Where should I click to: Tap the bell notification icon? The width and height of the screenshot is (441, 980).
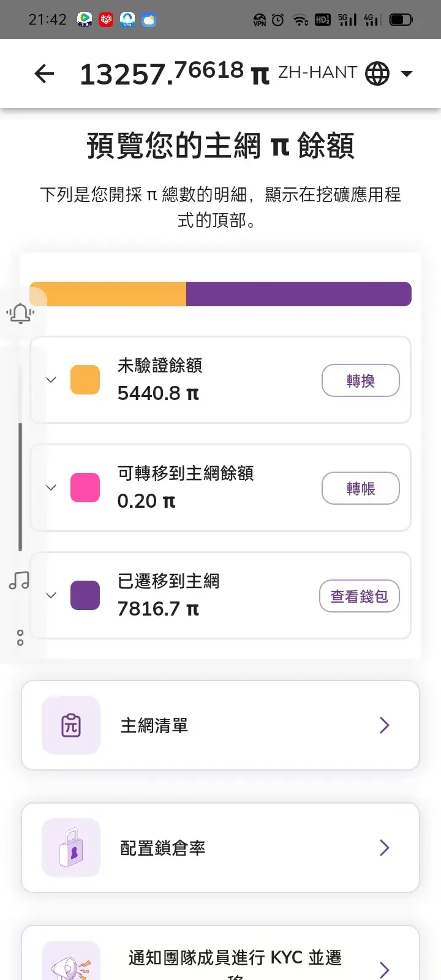coord(20,314)
